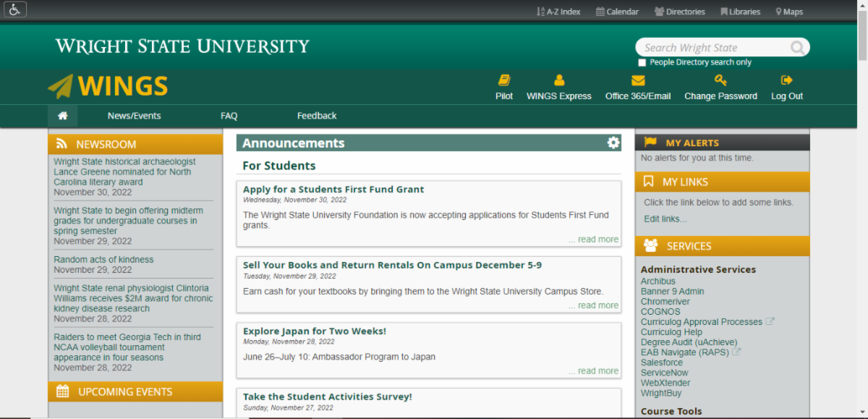This screenshot has width=868, height=419.
Task: Click Edit links under My Links
Action: 665,219
